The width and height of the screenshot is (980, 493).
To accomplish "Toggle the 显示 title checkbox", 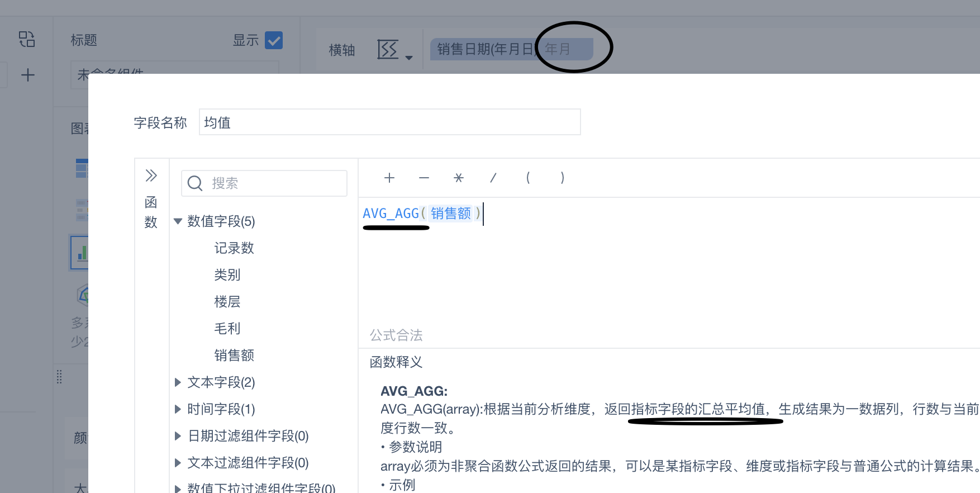I will pos(274,40).
